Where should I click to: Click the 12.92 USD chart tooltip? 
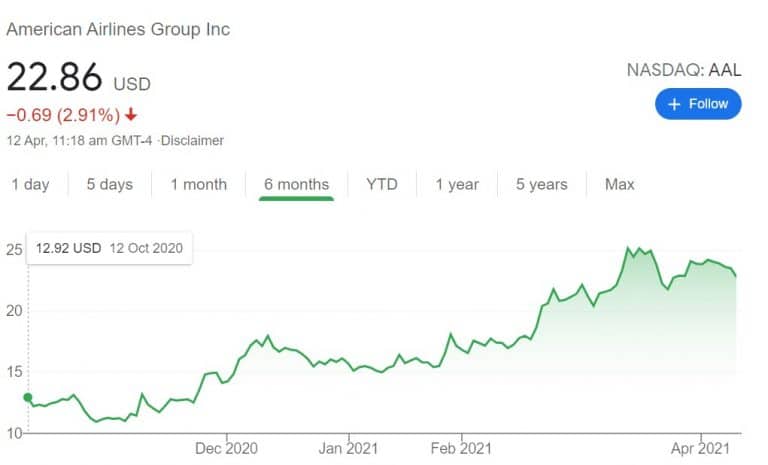[109, 248]
